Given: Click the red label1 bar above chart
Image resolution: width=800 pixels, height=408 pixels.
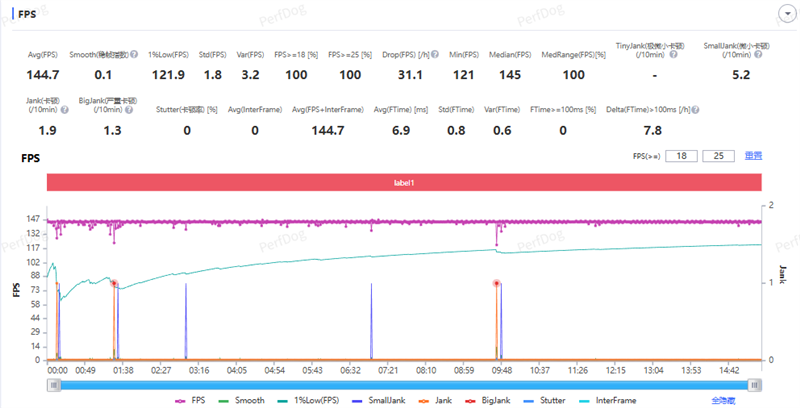Looking at the screenshot, I should (404, 183).
